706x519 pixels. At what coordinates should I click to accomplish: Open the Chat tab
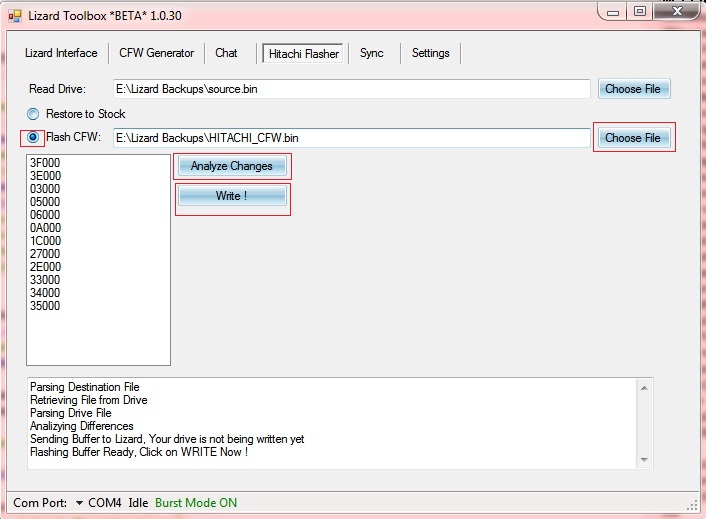pos(226,53)
